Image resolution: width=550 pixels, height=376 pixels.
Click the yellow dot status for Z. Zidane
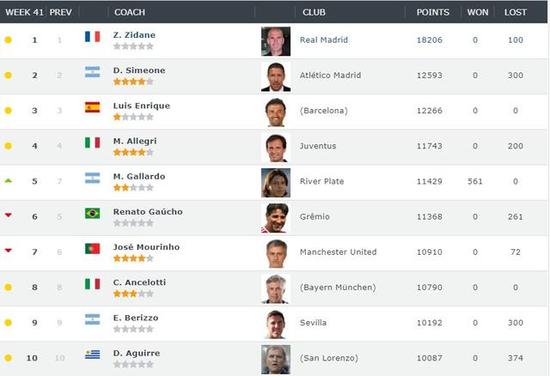tap(8, 40)
